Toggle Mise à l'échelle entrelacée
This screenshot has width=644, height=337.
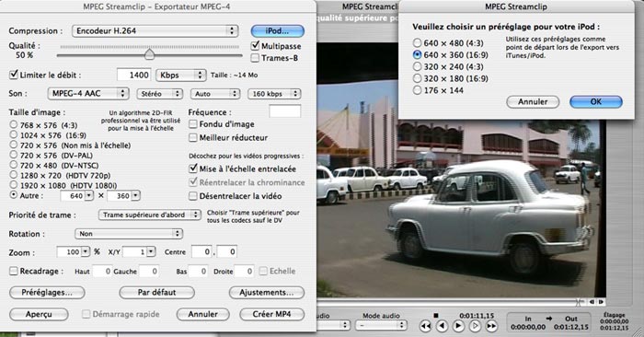tap(192, 168)
